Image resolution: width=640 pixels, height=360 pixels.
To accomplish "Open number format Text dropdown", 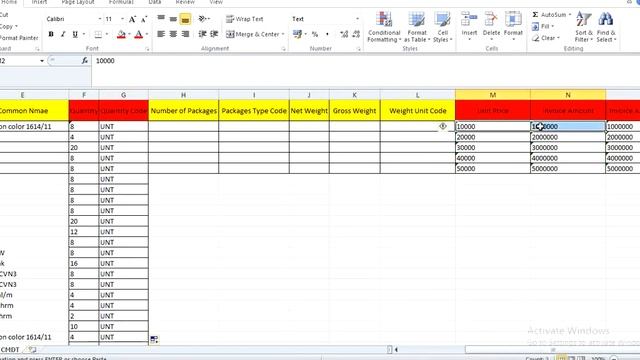I will coord(358,19).
